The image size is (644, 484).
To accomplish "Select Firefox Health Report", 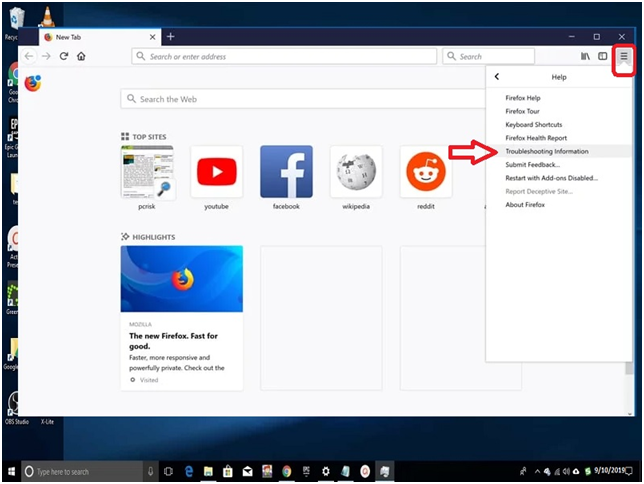I will click(536, 138).
